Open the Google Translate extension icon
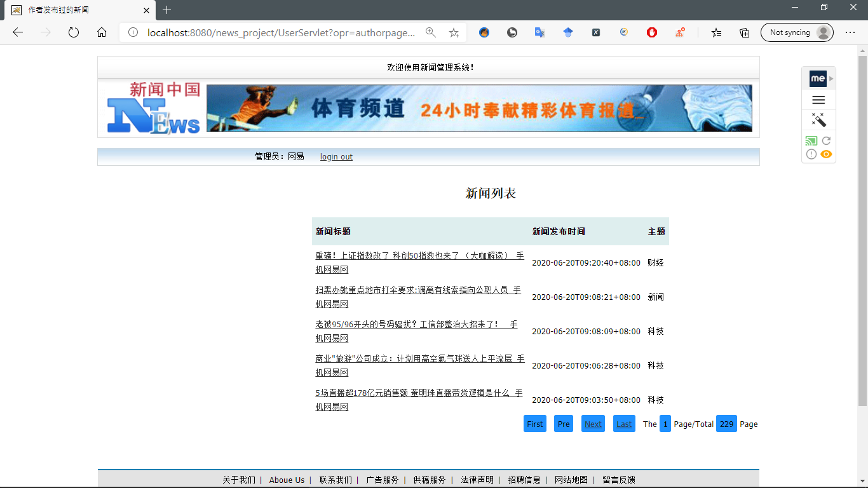This screenshot has width=868, height=488. tap(540, 32)
